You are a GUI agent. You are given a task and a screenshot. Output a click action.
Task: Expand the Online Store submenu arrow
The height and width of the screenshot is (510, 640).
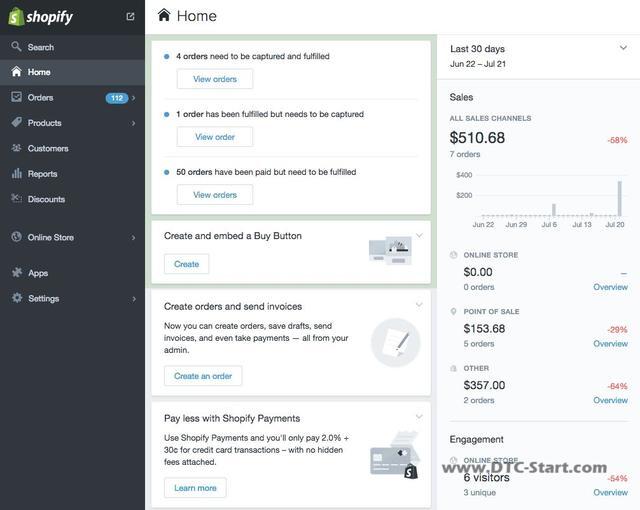133,237
